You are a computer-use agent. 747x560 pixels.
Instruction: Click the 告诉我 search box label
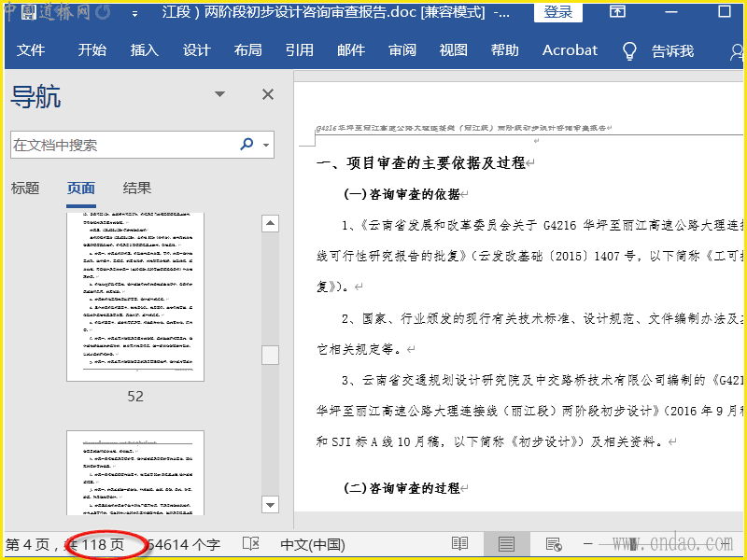tap(672, 50)
